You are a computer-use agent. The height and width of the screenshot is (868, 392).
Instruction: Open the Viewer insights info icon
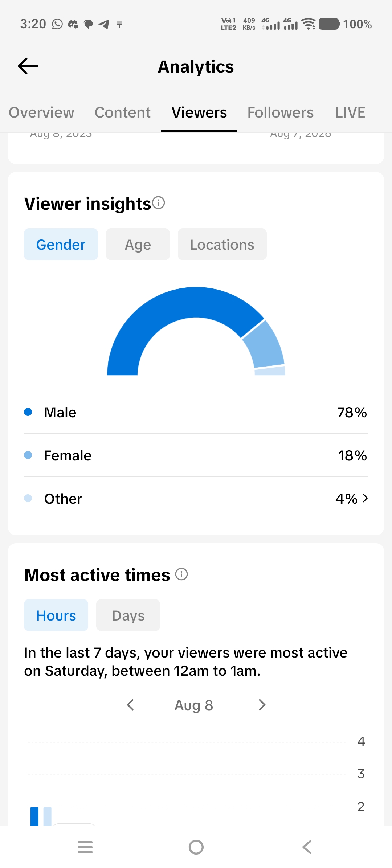pyautogui.click(x=159, y=203)
